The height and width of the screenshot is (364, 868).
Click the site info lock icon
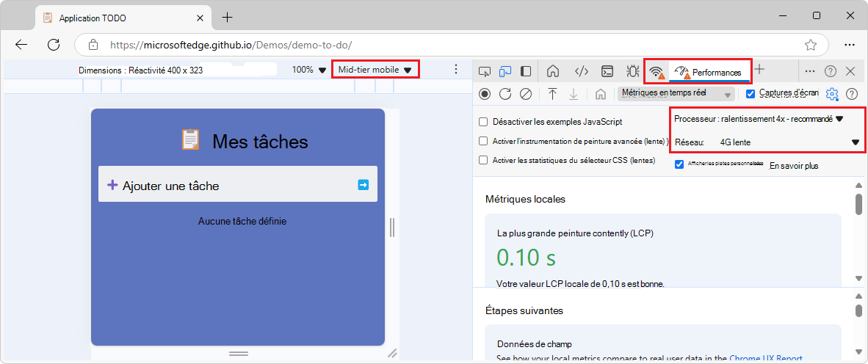[x=93, y=45]
